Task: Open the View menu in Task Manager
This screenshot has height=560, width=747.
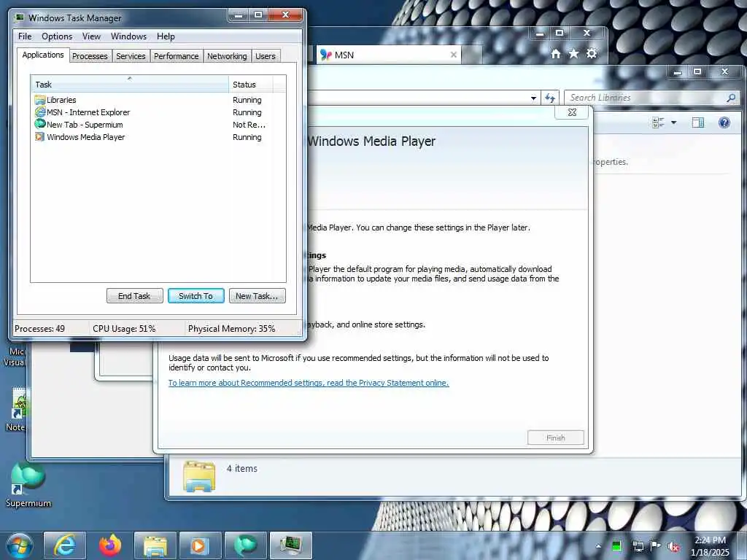Action: (91, 36)
